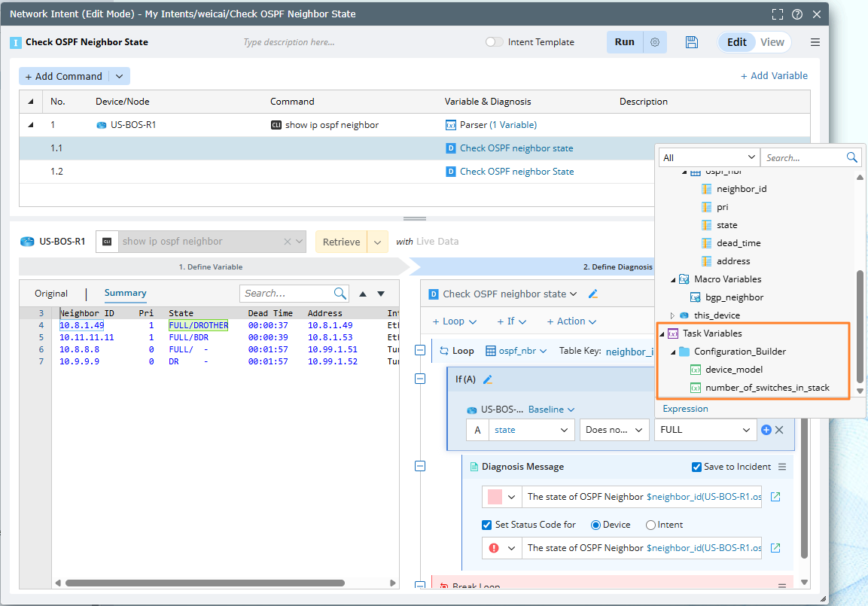This screenshot has width=868, height=606.
Task: Edit diagnosis name with pencil icon
Action: (592, 294)
